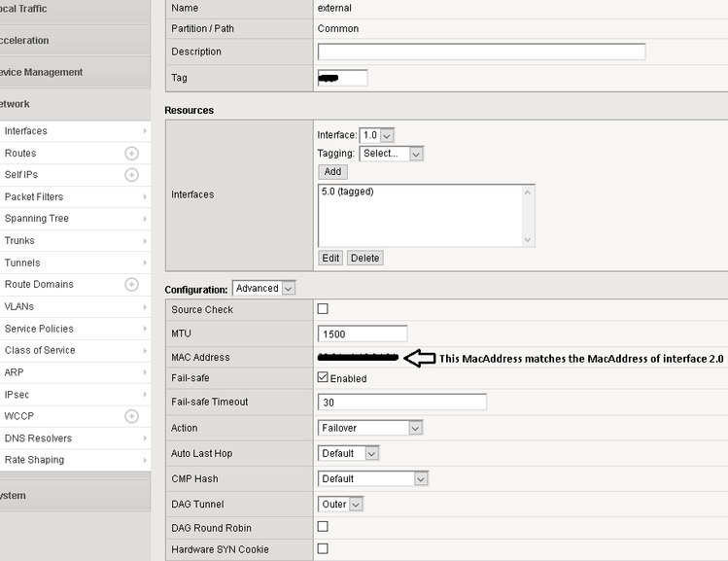Click the Description text field

click(x=481, y=52)
